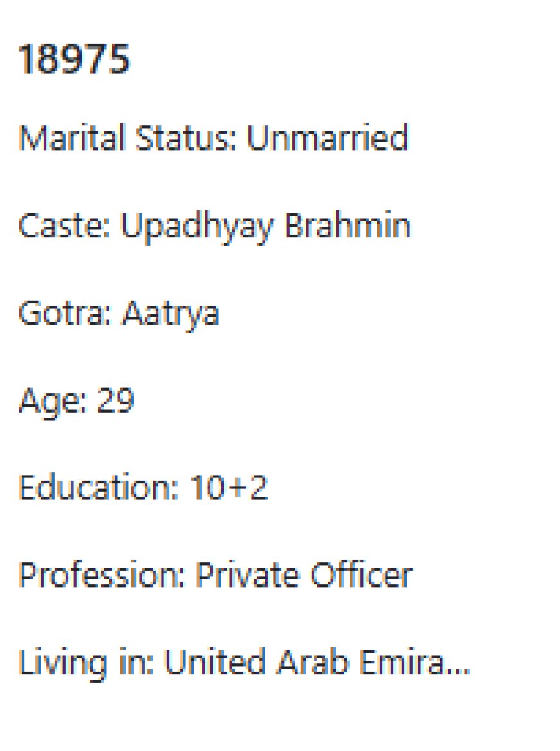Select the word Arab in location
This screenshot has width=560, height=751.
313,662
